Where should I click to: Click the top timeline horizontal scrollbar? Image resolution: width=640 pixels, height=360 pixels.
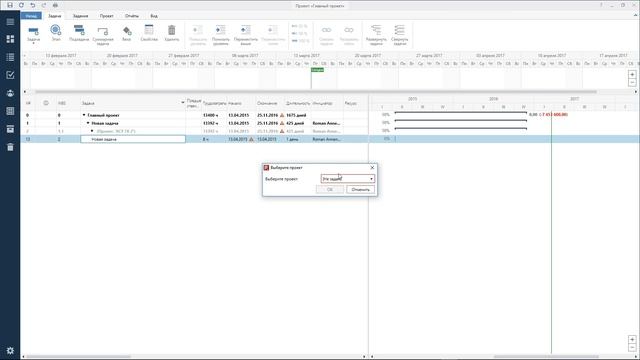[316, 91]
